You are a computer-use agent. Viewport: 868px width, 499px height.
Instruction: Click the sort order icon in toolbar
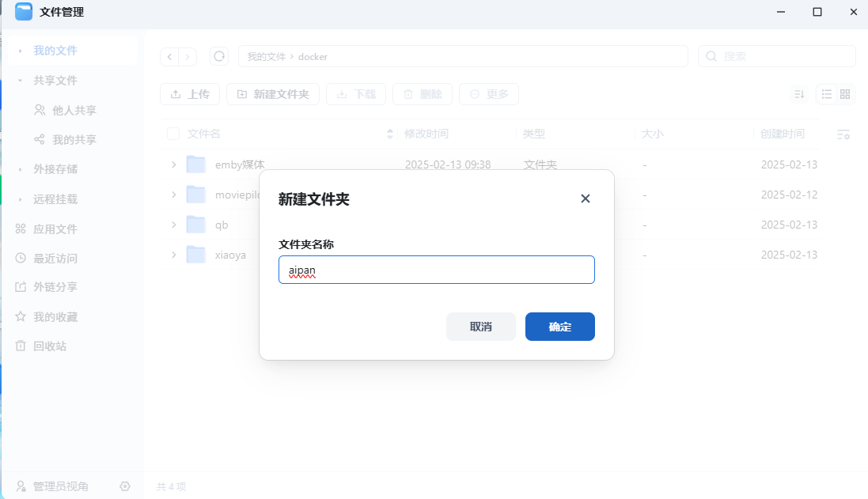(x=799, y=94)
